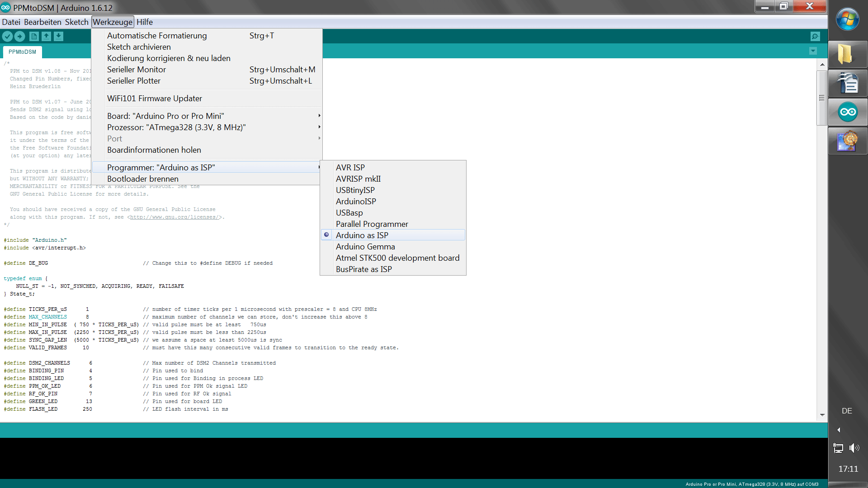
Task: Select USBasp programmer
Action: point(393,213)
